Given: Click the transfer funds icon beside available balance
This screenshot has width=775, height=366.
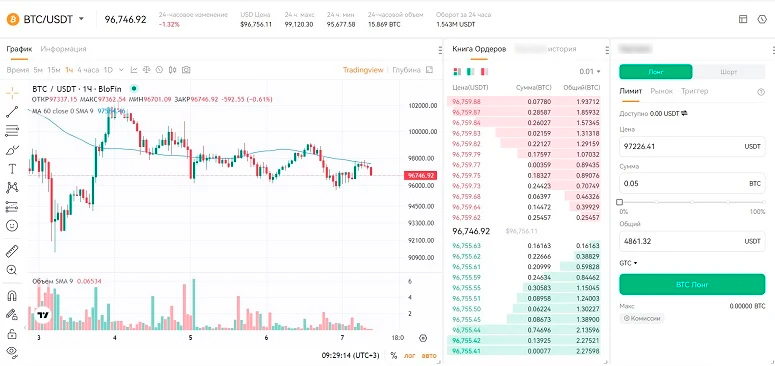Looking at the screenshot, I should point(684,114).
